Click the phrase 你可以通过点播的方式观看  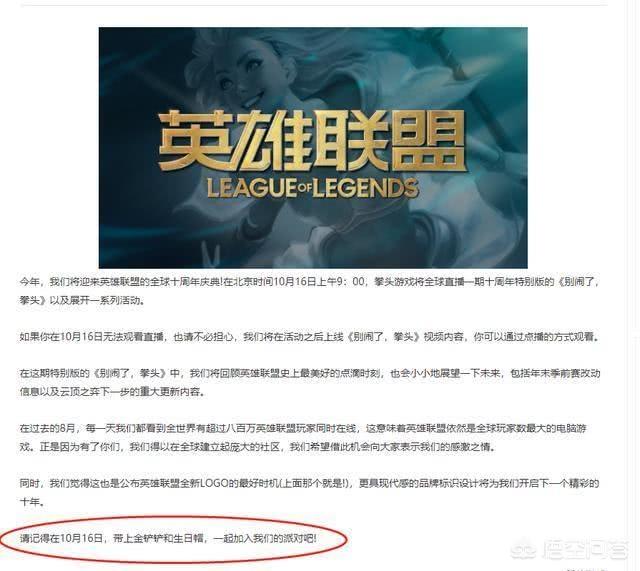[x=536, y=337]
